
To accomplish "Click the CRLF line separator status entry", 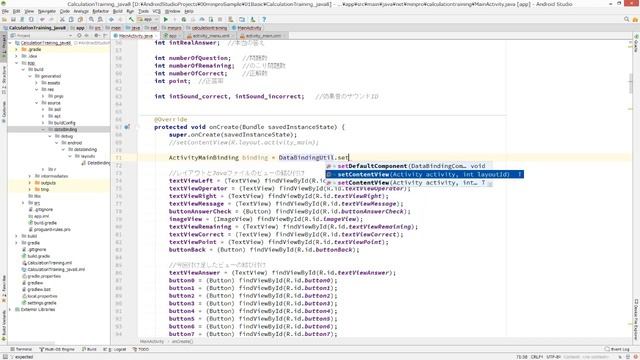I will (536, 357).
